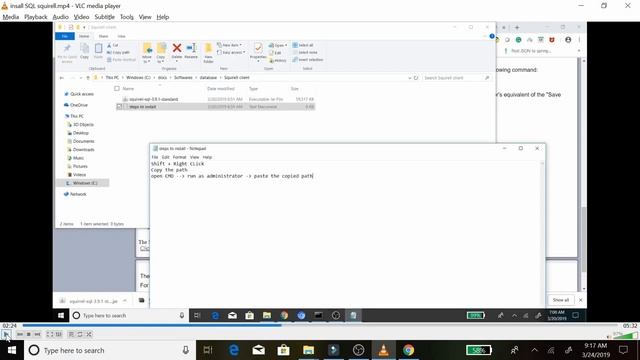Click Delete icon in Explorer ribbon
This screenshot has height=360, width=640.
[x=177, y=51]
